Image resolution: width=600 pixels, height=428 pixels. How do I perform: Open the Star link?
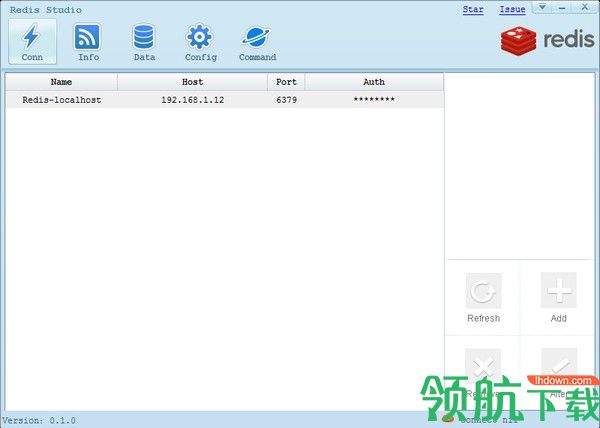(x=473, y=9)
